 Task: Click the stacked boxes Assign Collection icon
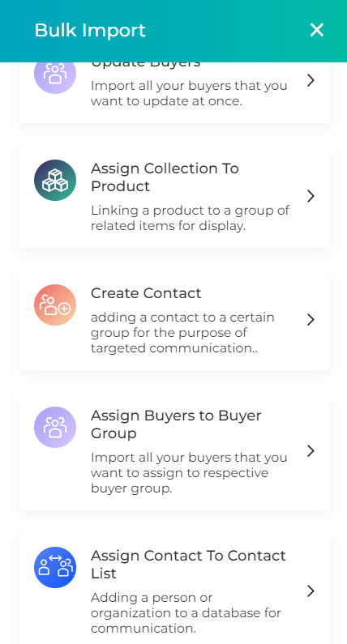(55, 181)
